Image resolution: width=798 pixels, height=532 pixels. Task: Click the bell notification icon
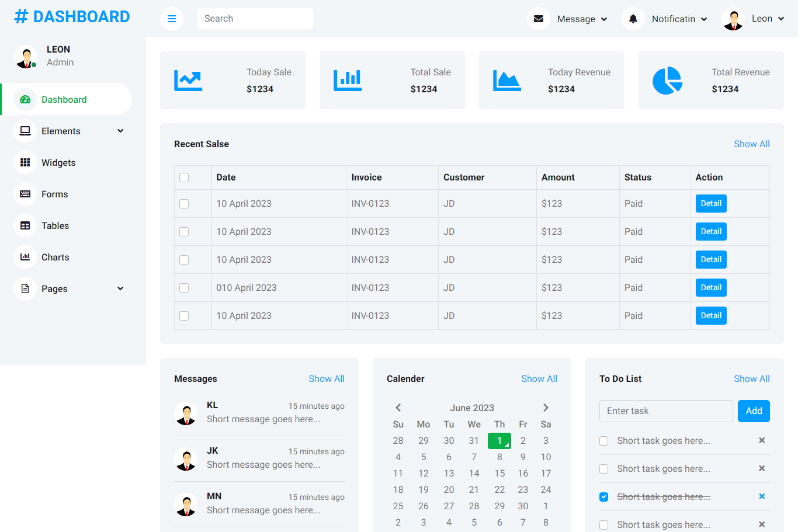coord(633,19)
